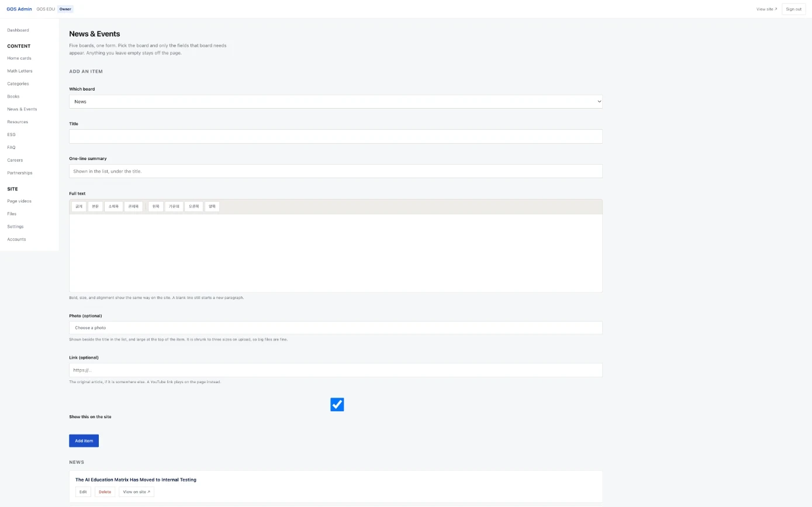Open Page videos under Site
Viewport: 812px width, 507px height.
click(19, 201)
